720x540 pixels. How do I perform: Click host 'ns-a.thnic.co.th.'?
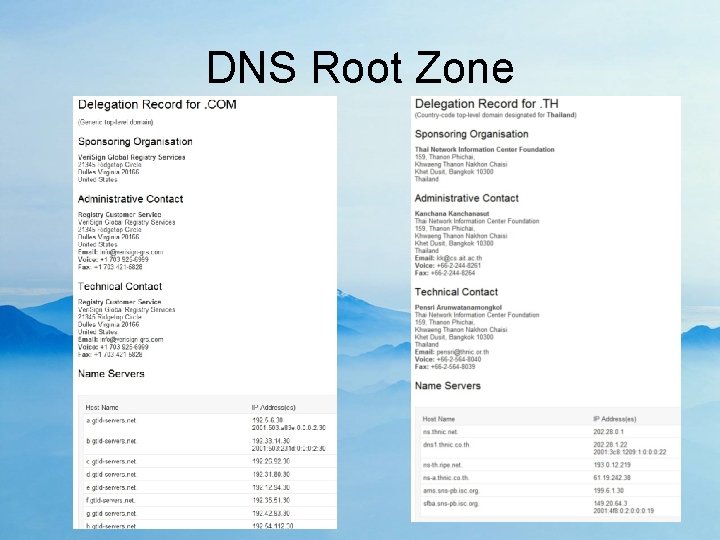pos(446,478)
